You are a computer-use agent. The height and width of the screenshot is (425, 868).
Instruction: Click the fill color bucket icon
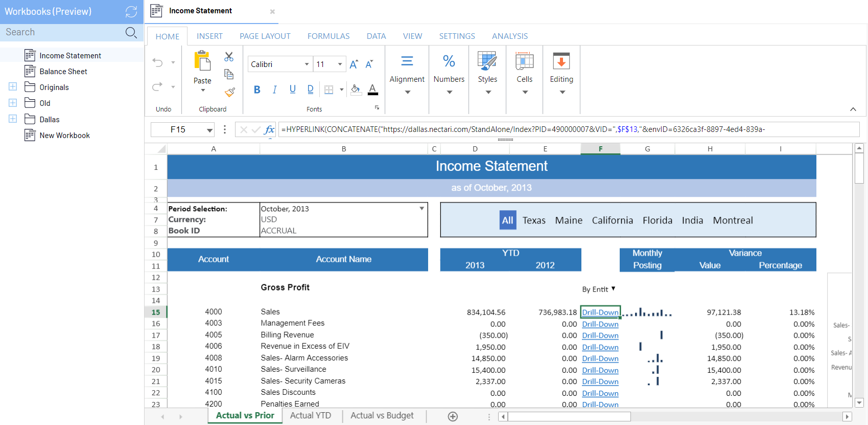pos(356,90)
